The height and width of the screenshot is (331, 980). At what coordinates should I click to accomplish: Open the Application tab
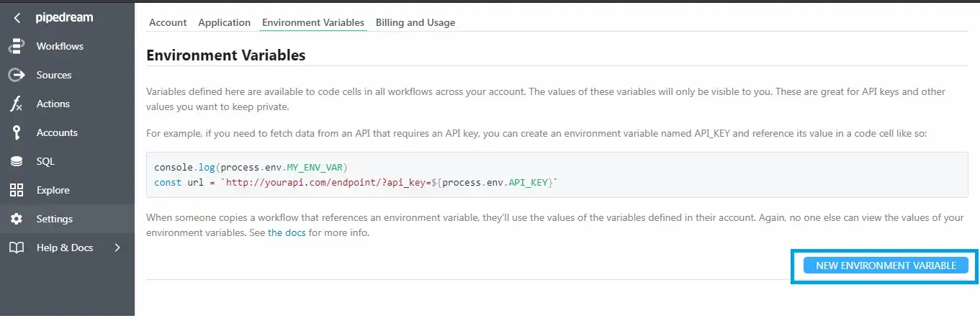(224, 22)
